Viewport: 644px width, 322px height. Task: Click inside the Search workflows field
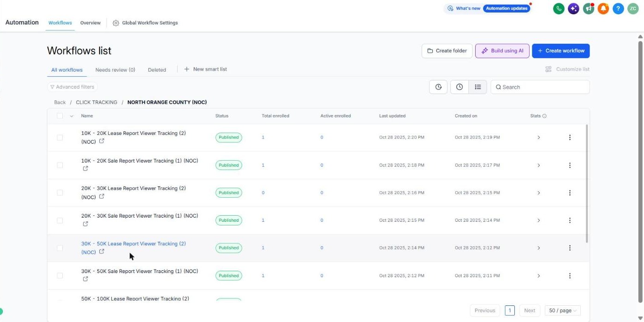click(540, 87)
